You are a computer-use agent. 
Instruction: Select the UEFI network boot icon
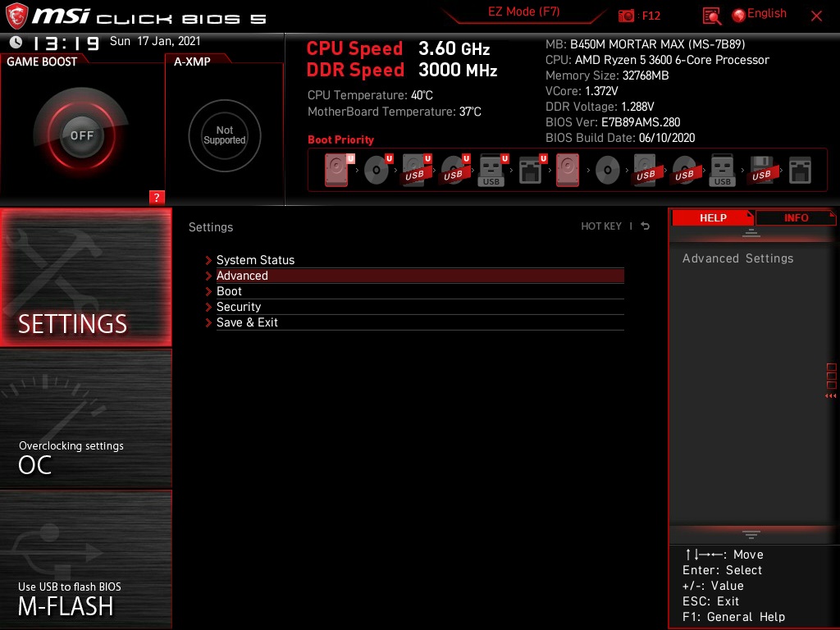click(x=532, y=170)
